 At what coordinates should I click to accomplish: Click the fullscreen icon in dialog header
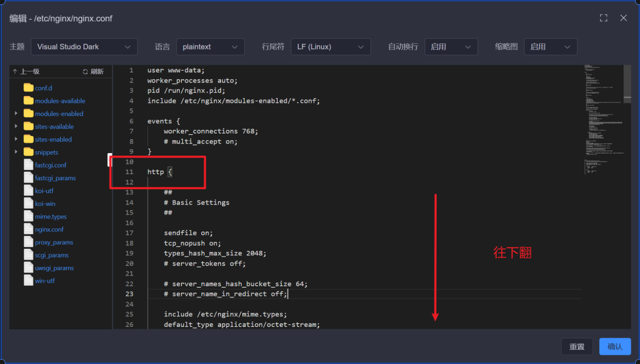point(603,18)
